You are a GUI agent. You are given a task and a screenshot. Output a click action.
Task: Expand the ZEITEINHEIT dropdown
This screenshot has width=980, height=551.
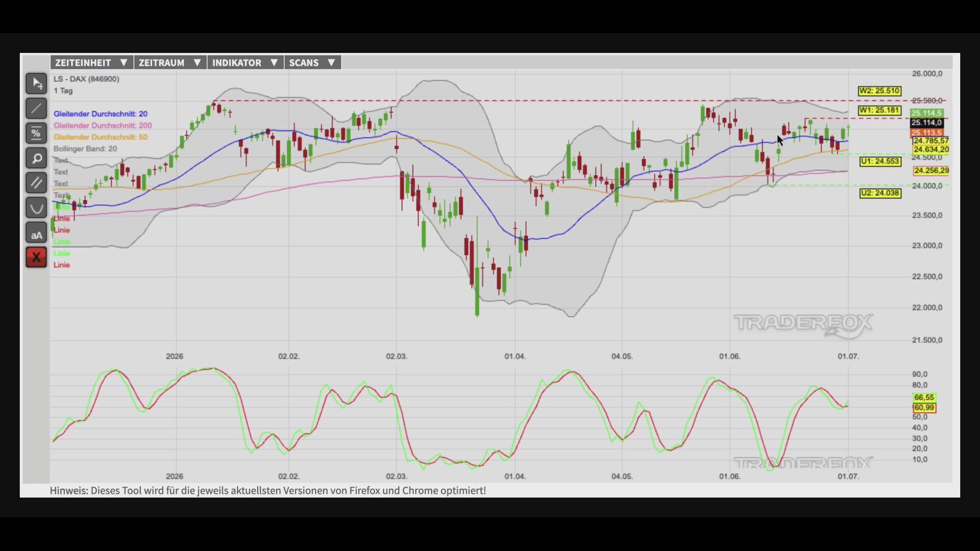pyautogui.click(x=92, y=63)
